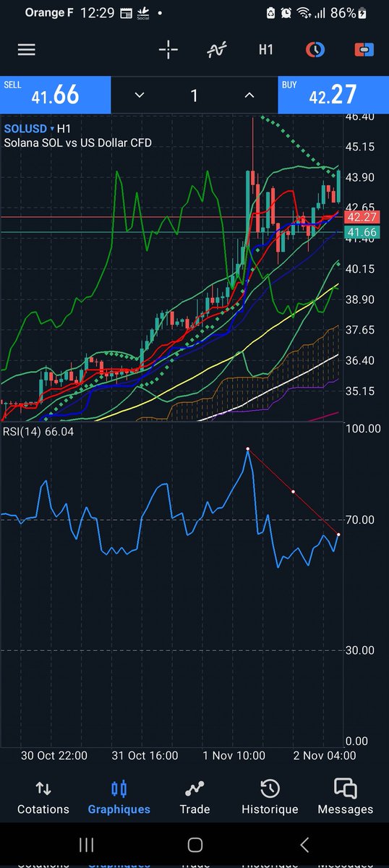
Task: Switch to the Graphiques tab
Action: (119, 797)
